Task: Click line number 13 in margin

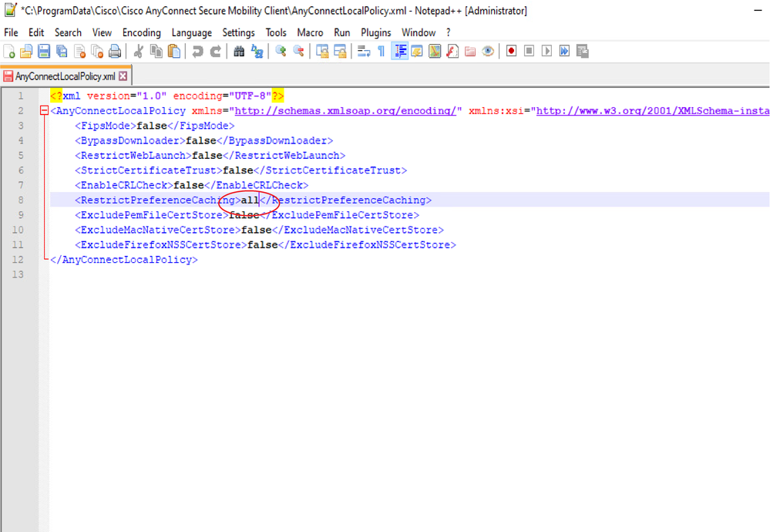Action: pyautogui.click(x=18, y=274)
